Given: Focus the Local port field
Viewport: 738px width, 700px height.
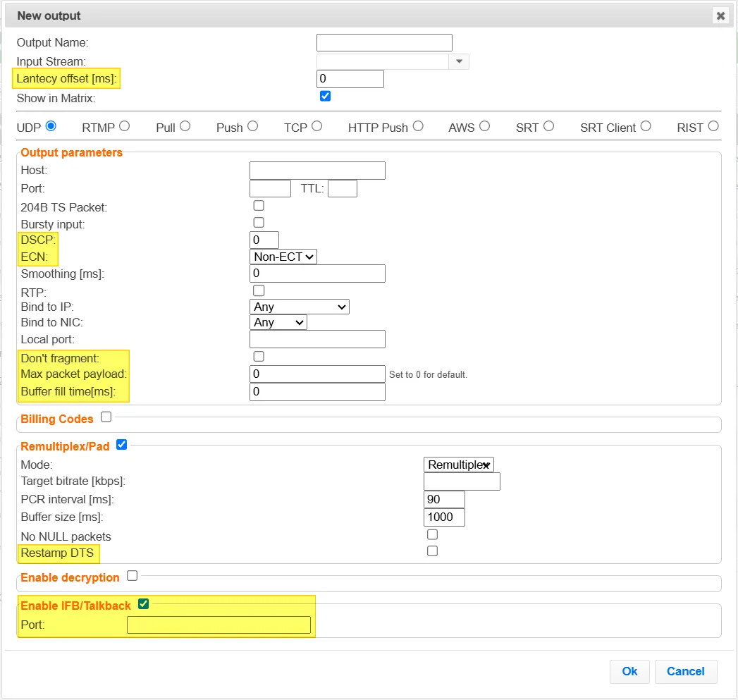Looking at the screenshot, I should [318, 339].
